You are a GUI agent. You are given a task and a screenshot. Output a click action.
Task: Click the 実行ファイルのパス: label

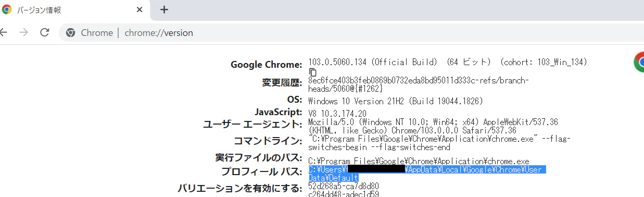tap(259, 157)
